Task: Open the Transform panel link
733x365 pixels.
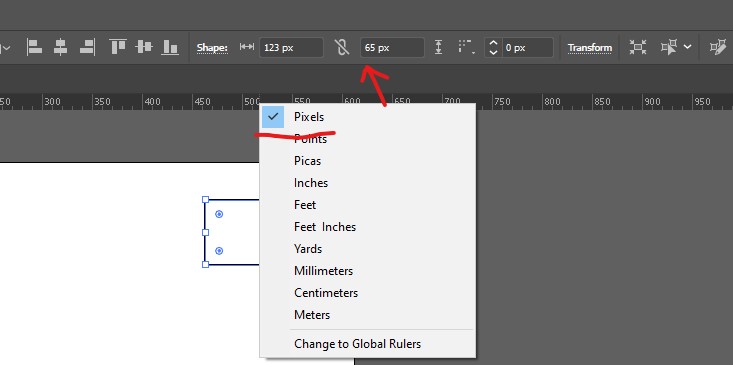Action: click(x=589, y=48)
